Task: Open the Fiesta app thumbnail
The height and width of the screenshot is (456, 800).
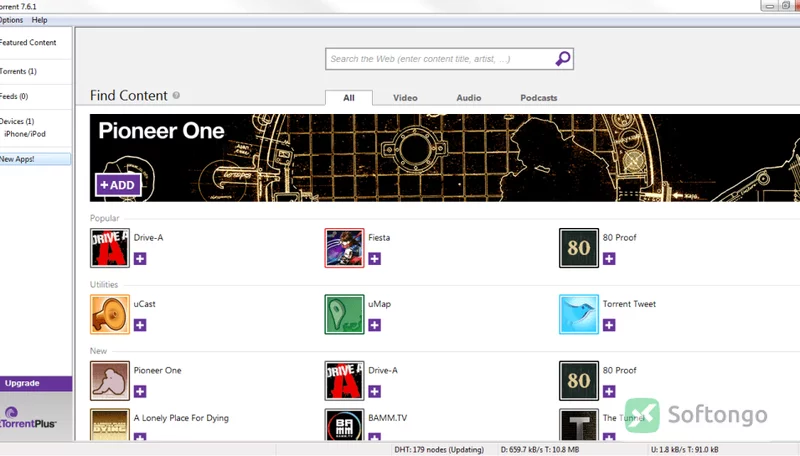Action: (344, 248)
